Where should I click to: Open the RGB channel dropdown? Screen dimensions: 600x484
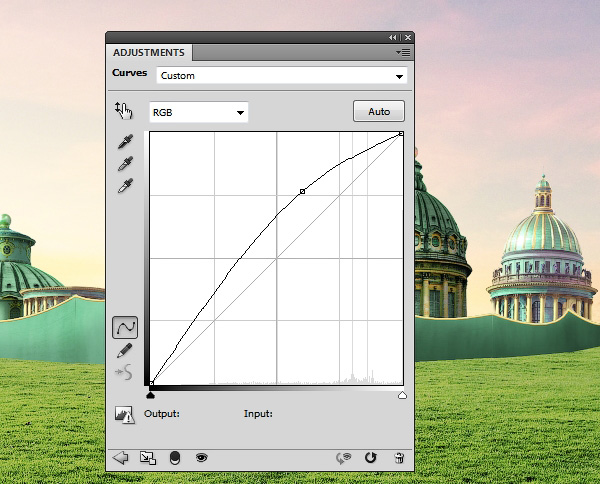point(199,112)
